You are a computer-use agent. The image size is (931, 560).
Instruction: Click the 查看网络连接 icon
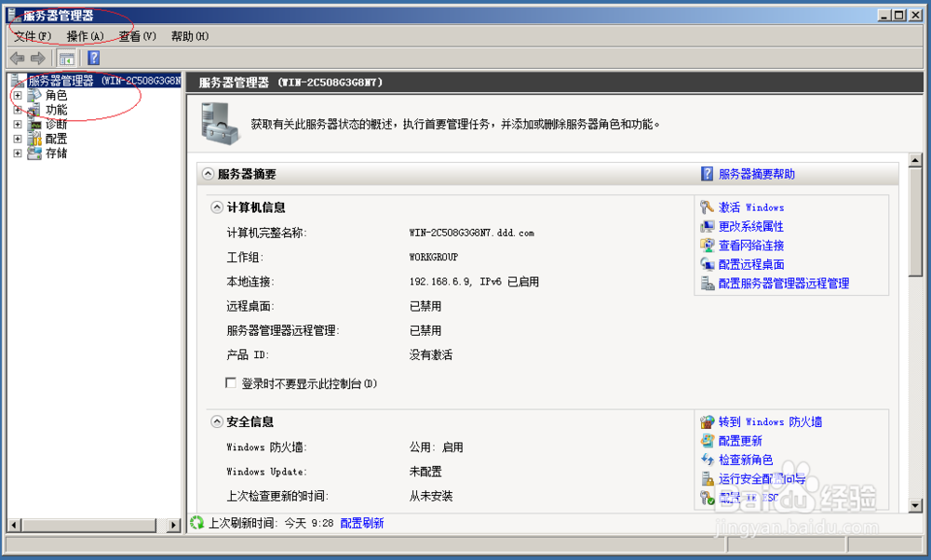point(707,245)
